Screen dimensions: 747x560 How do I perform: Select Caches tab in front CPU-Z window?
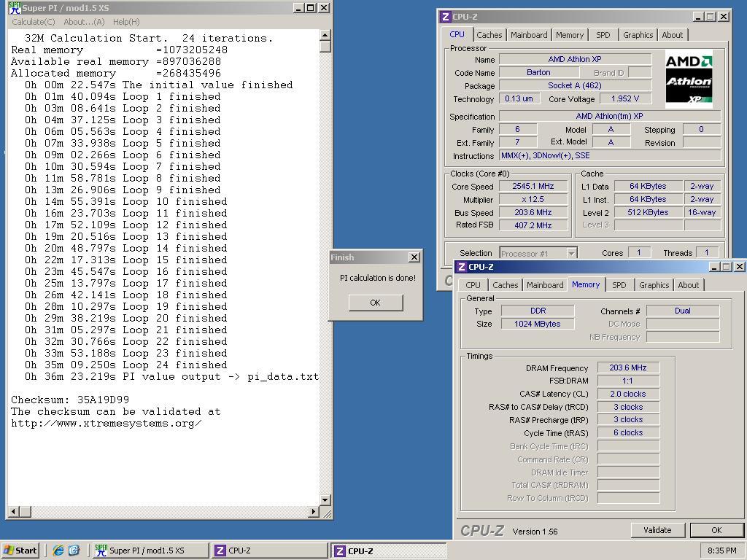coord(505,285)
